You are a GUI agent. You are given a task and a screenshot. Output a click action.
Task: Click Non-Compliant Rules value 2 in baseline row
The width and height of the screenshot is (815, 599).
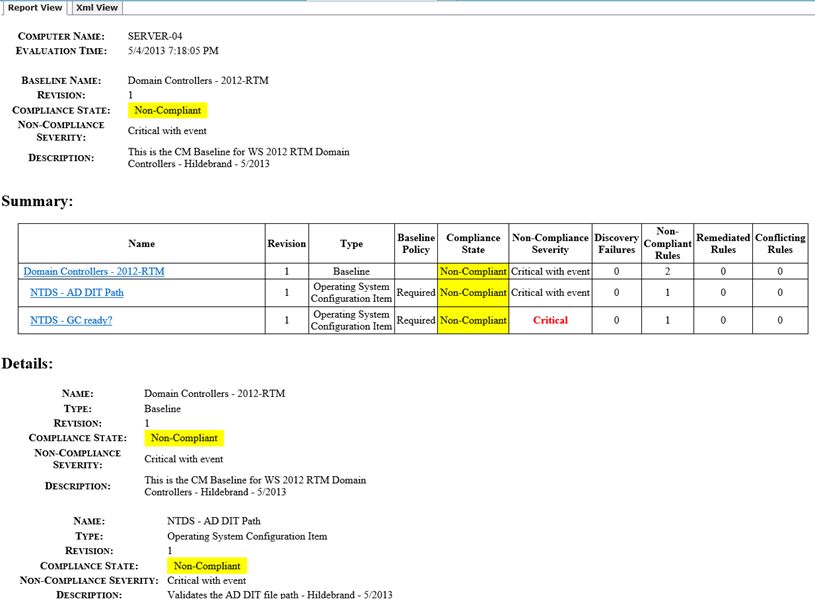coord(667,271)
